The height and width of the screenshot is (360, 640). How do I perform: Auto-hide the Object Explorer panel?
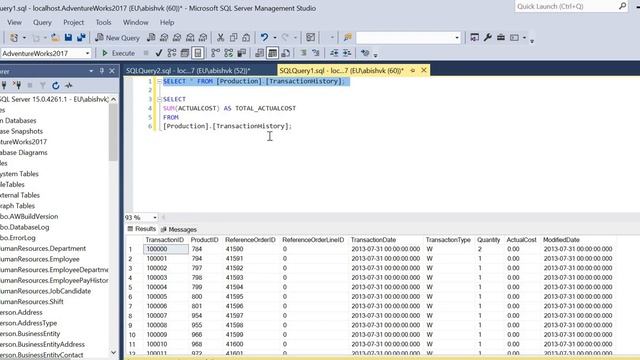click(102, 71)
